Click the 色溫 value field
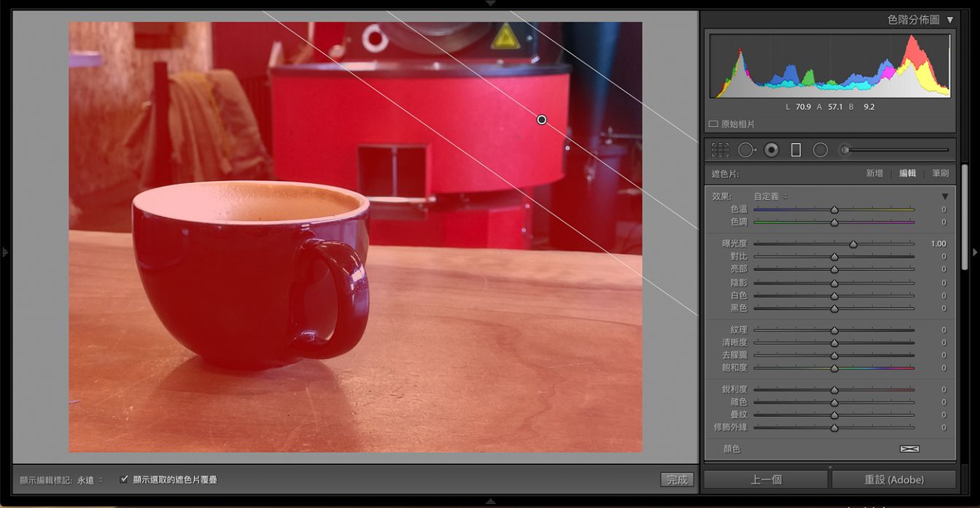The width and height of the screenshot is (980, 508). click(x=943, y=209)
